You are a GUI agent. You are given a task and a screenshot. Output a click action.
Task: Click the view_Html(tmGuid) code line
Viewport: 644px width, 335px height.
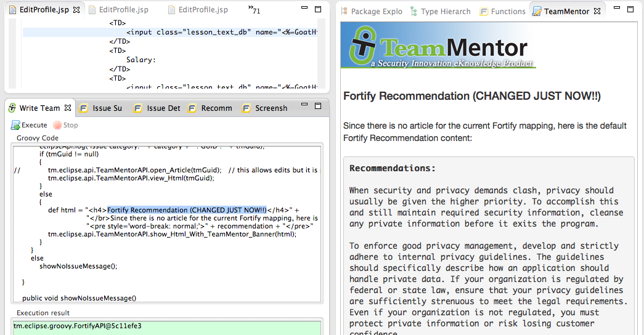pyautogui.click(x=131, y=178)
